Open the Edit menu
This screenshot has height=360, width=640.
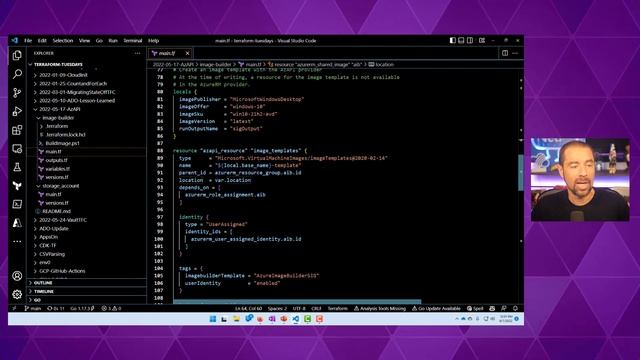click(42, 40)
